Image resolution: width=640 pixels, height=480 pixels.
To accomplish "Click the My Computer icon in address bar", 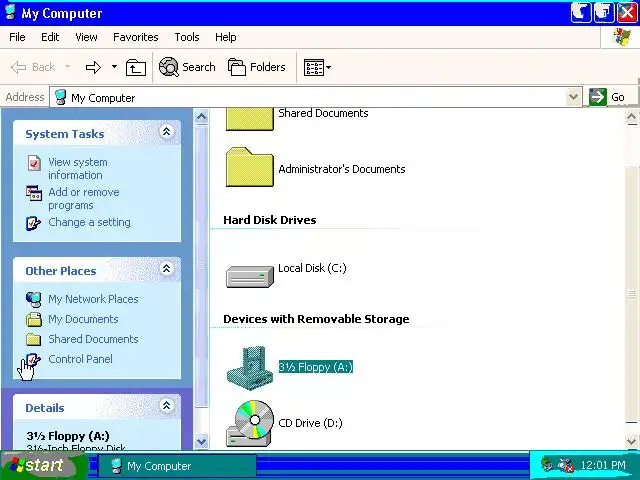I will (x=61, y=98).
